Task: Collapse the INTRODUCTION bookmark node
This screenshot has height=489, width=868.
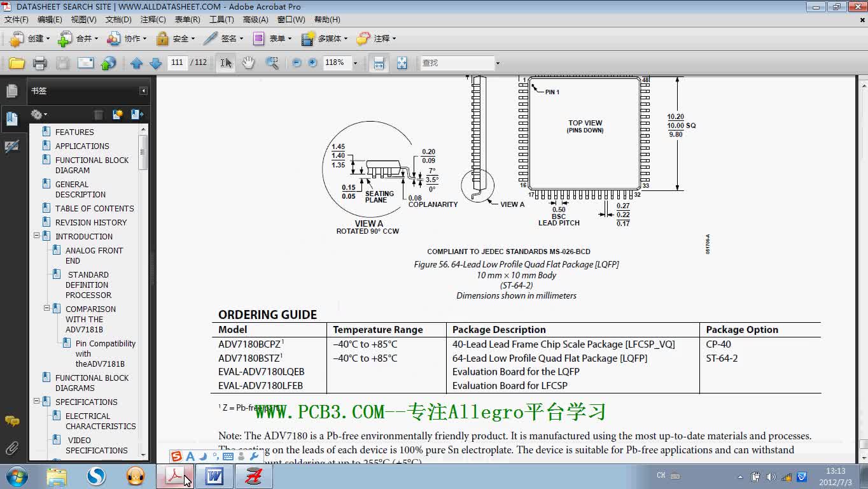Action: 36,236
